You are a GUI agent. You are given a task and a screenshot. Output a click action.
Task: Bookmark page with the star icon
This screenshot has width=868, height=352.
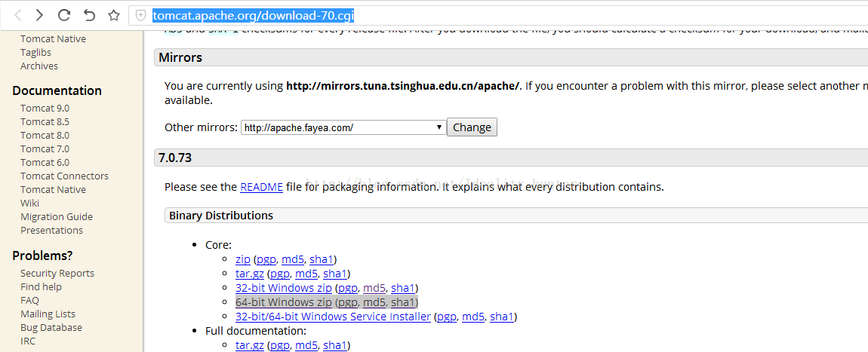(x=113, y=15)
